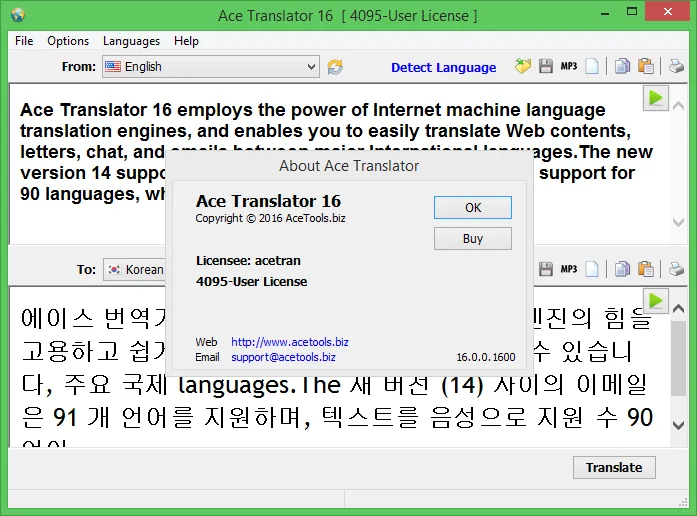Play translated Korean text aloud
Screen dimensions: 697x516
point(656,301)
